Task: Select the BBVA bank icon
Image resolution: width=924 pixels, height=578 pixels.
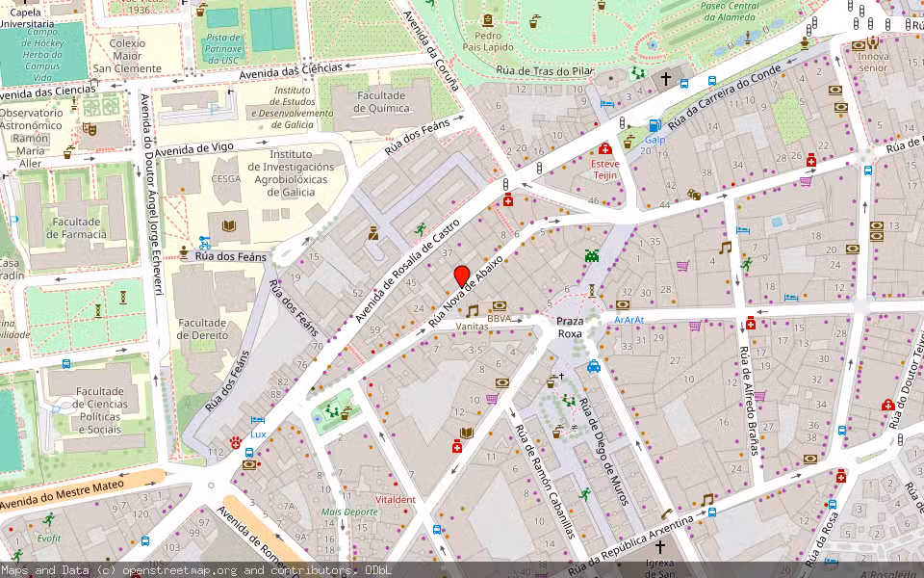Action: pos(500,305)
